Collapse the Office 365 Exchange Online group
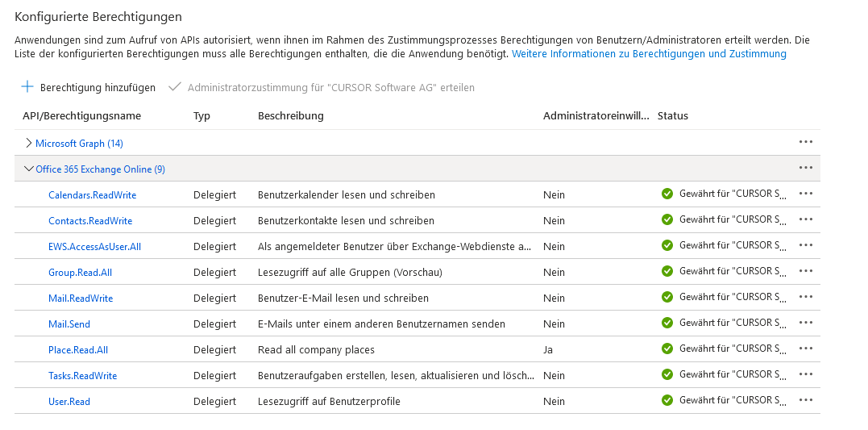The height and width of the screenshot is (430, 868). [x=29, y=169]
